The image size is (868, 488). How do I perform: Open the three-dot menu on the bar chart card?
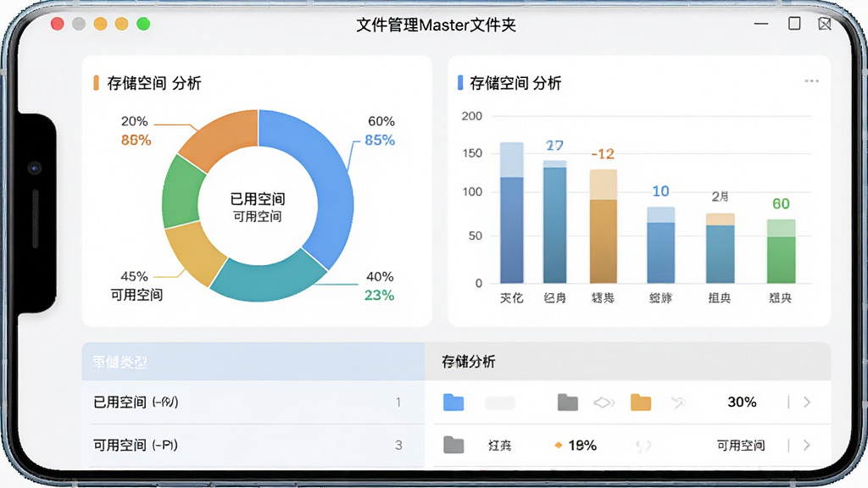pos(811,80)
